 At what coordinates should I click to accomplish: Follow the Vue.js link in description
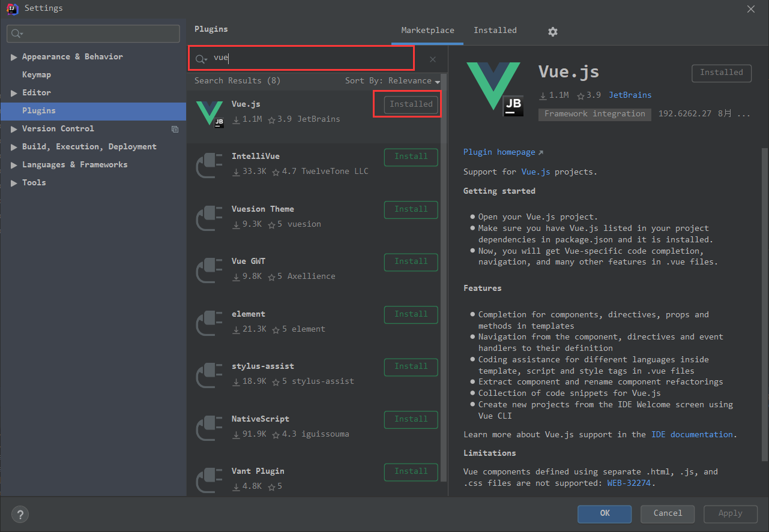click(535, 172)
